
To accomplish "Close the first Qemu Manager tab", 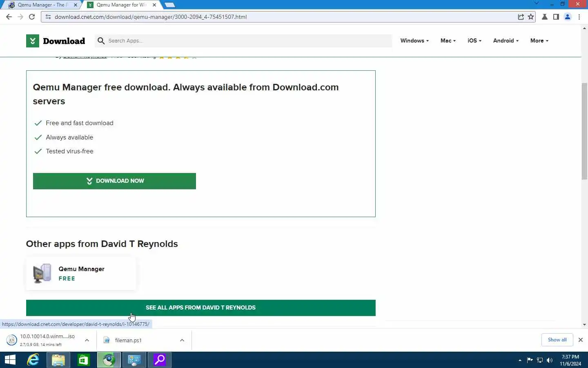I will [x=75, y=5].
